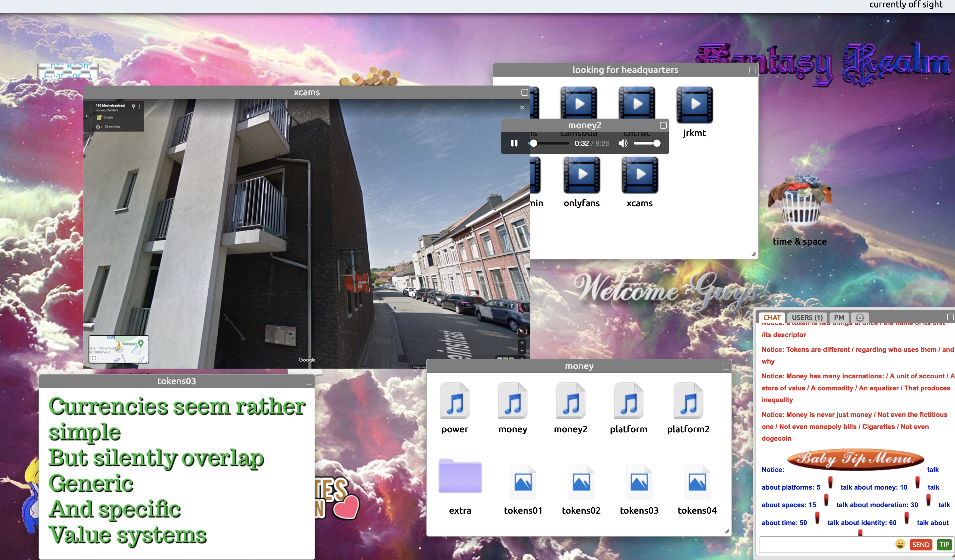The image size is (955, 560).
Task: Open the camsoda video file icon
Action: click(579, 102)
